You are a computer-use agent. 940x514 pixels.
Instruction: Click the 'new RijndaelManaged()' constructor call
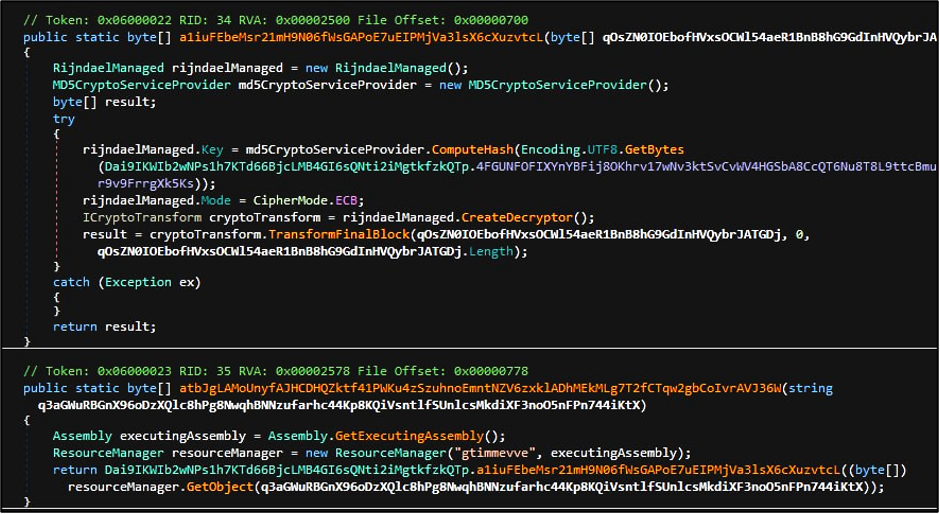point(387,68)
